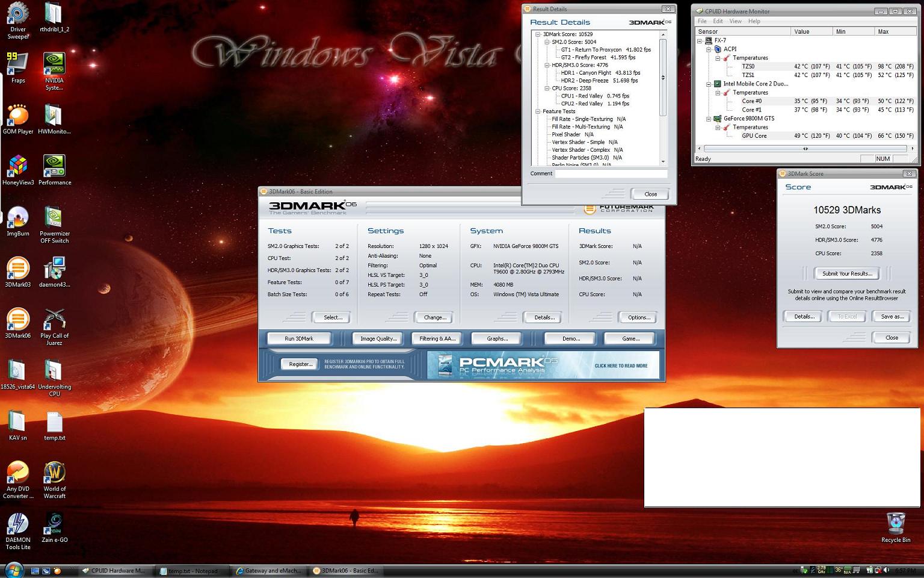This screenshot has height=578, width=924.
Task: Launch World of Warcraft from desktop
Action: pos(54,480)
